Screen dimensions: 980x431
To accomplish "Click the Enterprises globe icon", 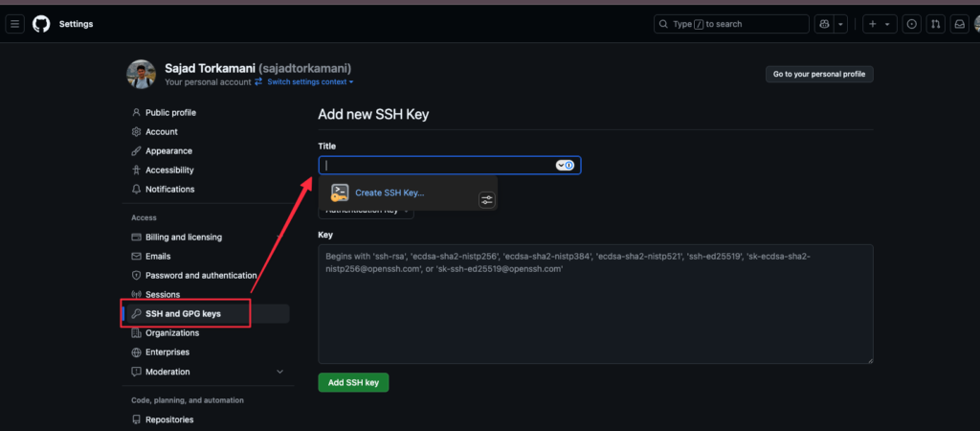I will click(136, 352).
